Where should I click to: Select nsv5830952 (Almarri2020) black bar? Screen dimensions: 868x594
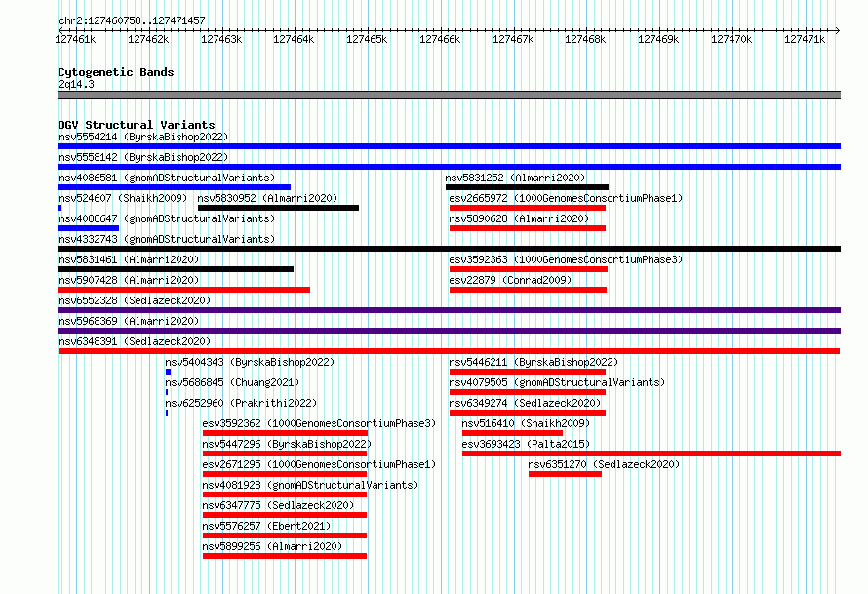click(279, 208)
